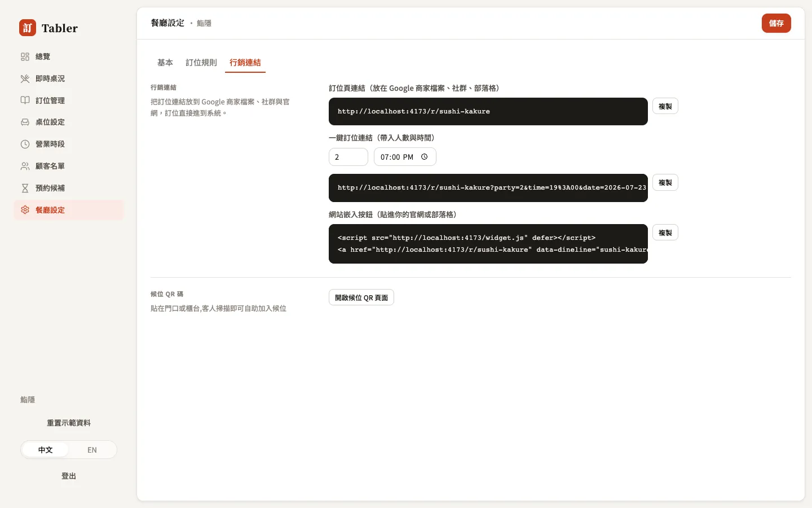The width and height of the screenshot is (812, 508).
Task: Select the 行銷連結 tab
Action: [245, 63]
